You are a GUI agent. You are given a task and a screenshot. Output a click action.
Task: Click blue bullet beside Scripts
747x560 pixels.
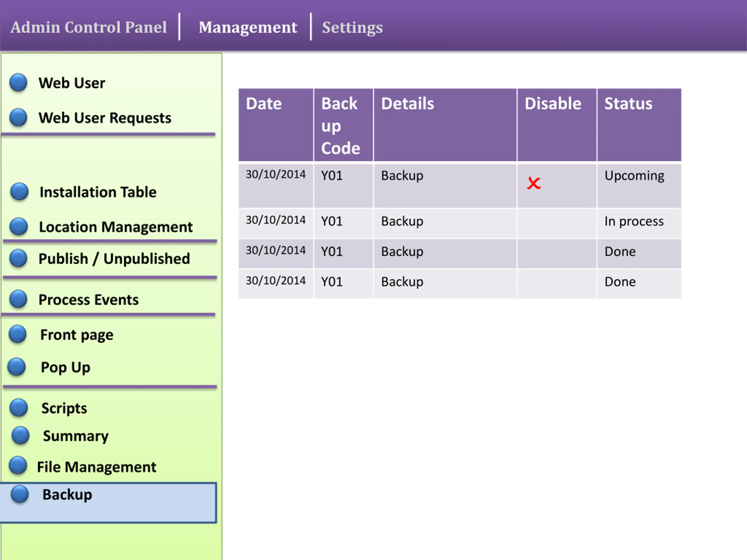pos(19,407)
